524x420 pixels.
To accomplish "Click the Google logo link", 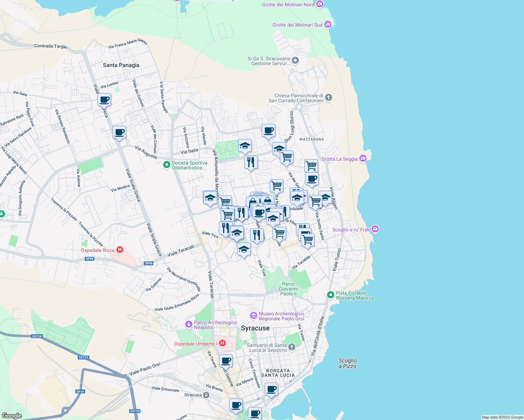I will tap(12, 416).
